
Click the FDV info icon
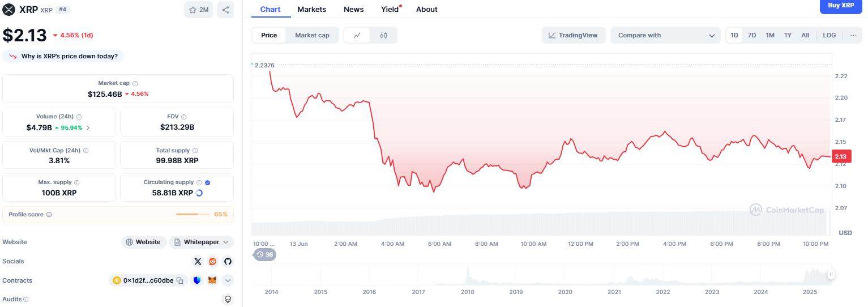point(184,117)
